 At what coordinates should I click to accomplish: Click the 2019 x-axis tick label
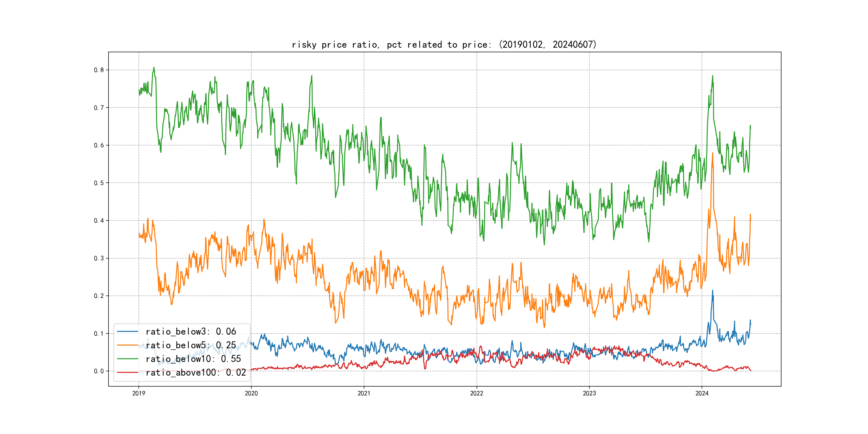point(139,393)
